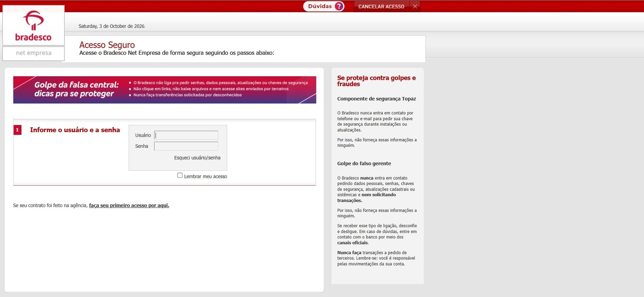Click the 'Acesso Seguro' heading
The image size is (644, 297).
107,45
